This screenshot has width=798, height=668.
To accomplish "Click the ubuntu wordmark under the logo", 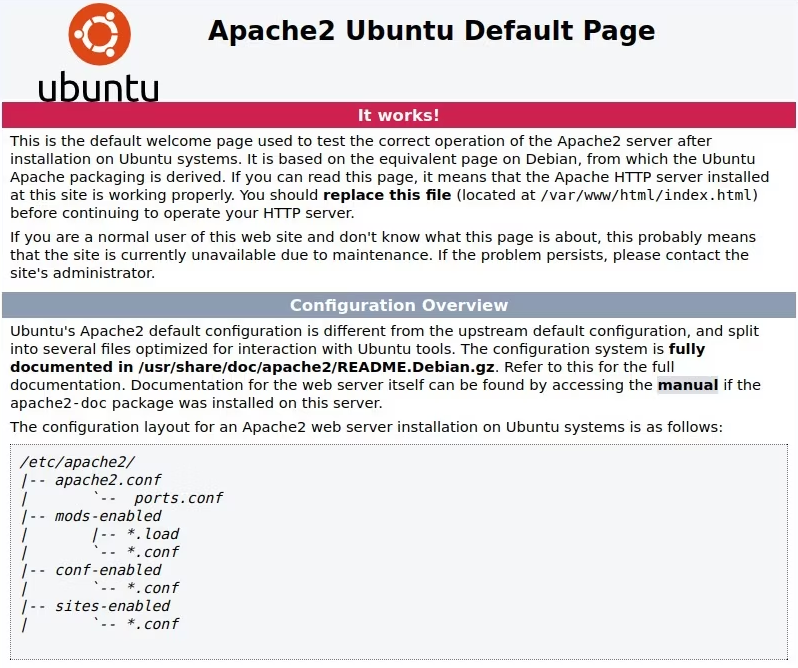I will 99,87.
